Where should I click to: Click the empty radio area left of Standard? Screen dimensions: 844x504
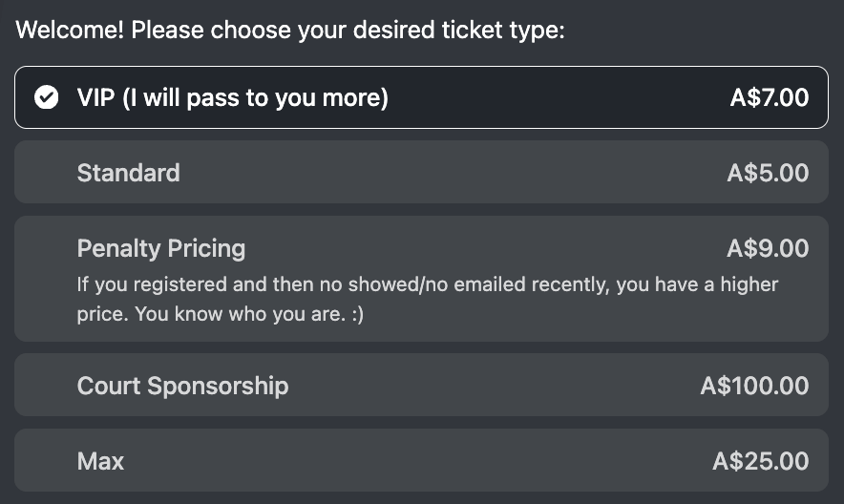pos(46,173)
